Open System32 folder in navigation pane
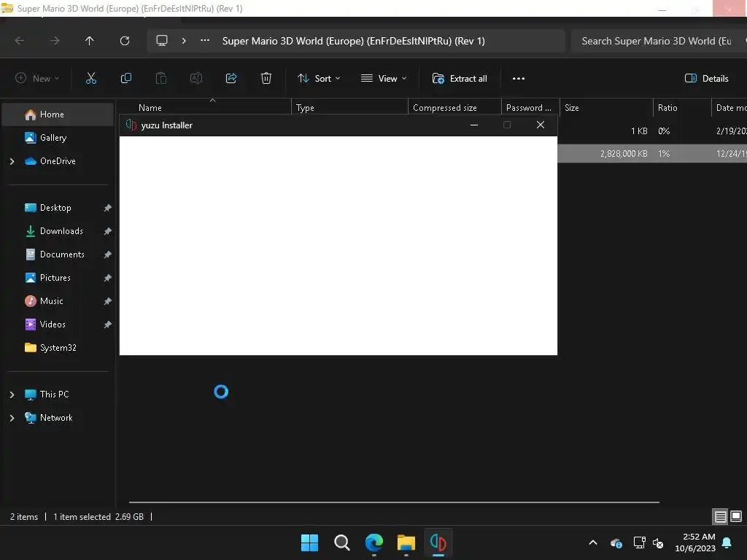This screenshot has height=560, width=747. point(58,348)
